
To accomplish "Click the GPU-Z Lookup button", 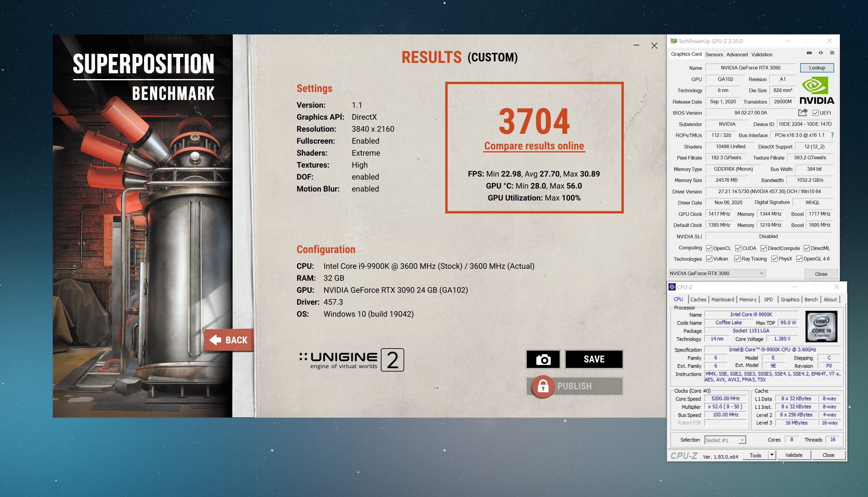I will click(817, 68).
